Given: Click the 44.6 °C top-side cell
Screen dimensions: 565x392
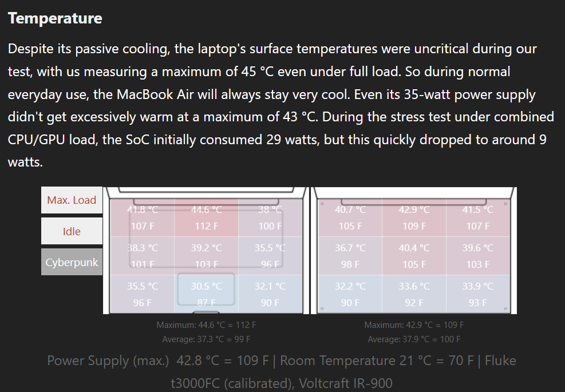Looking at the screenshot, I should 206,217.
